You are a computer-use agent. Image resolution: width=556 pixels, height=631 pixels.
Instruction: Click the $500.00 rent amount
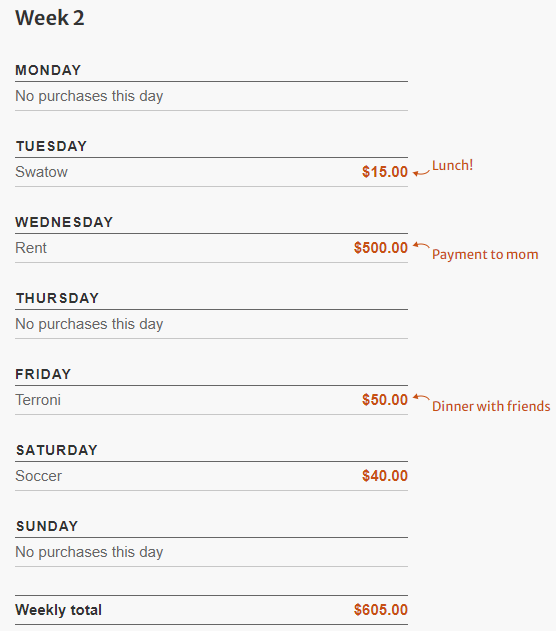tap(381, 248)
